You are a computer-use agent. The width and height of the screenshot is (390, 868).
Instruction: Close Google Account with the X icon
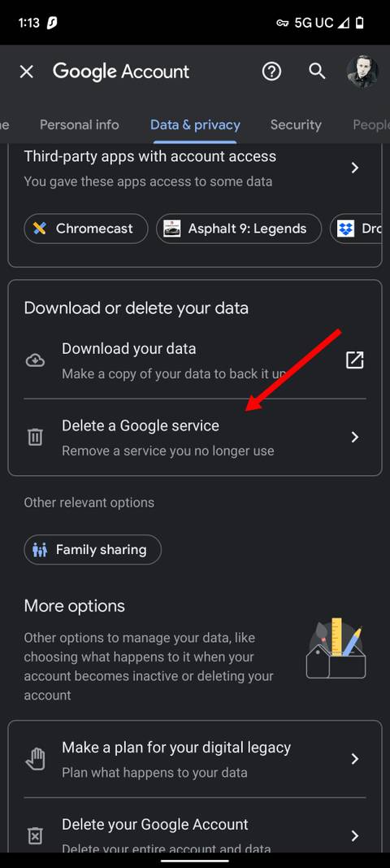click(27, 72)
